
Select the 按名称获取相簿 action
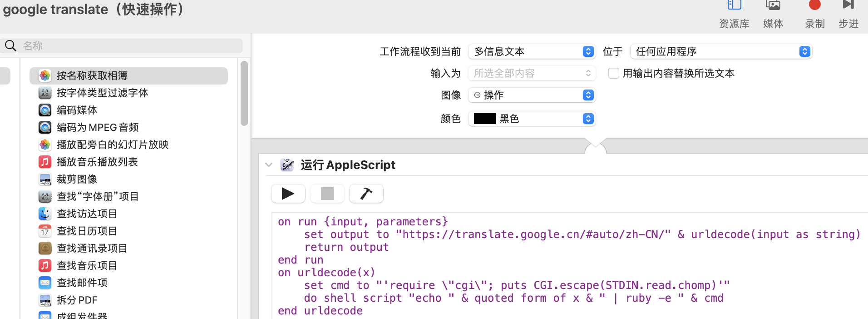coord(128,76)
